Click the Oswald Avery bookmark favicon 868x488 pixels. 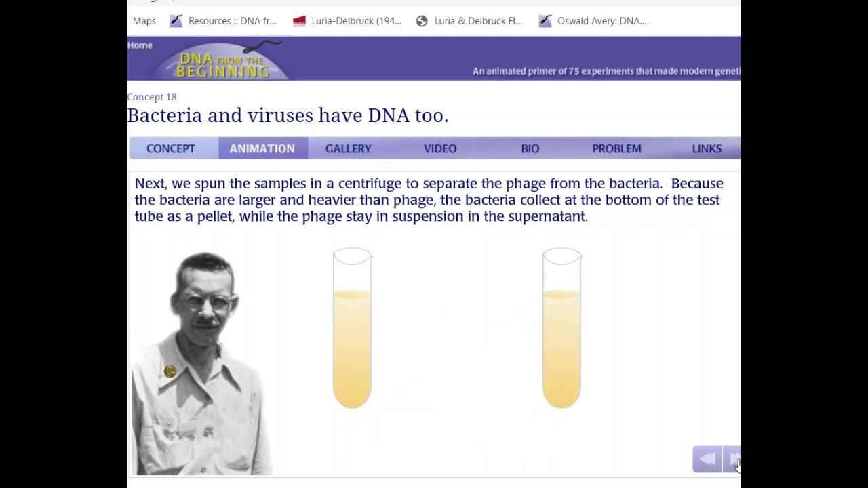click(545, 21)
